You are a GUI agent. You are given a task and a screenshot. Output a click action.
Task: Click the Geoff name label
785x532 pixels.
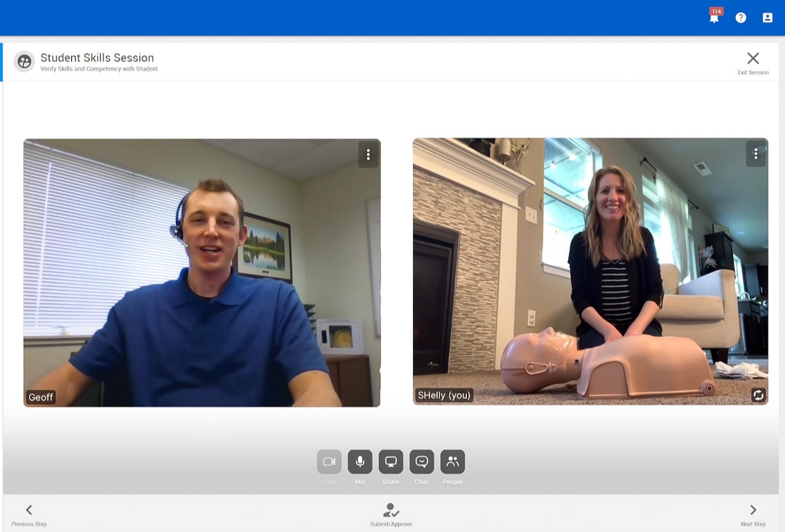(x=40, y=397)
